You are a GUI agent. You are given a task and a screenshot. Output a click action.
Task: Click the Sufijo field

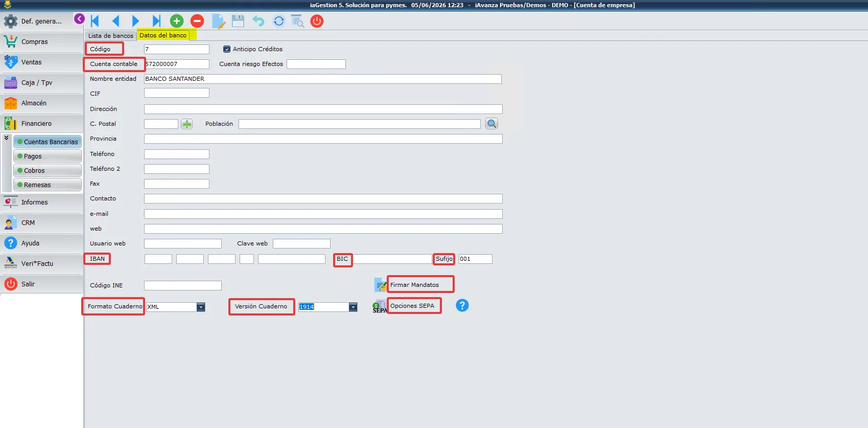(476, 259)
